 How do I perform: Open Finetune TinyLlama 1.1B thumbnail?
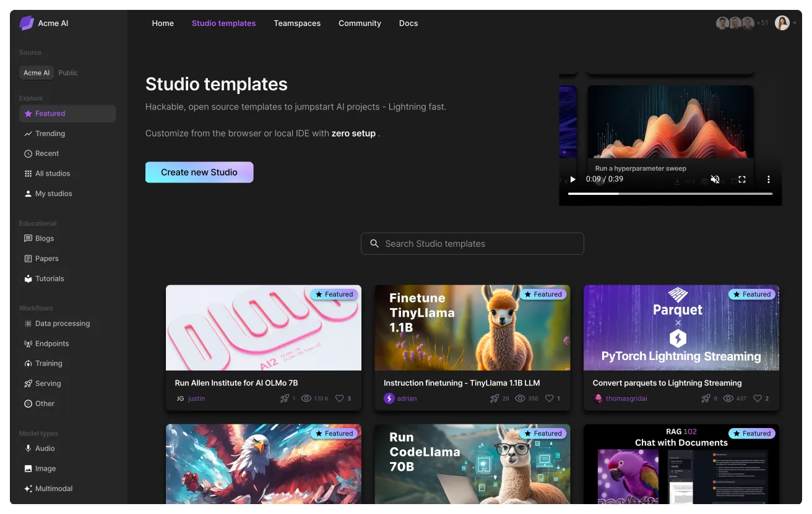[472, 328]
